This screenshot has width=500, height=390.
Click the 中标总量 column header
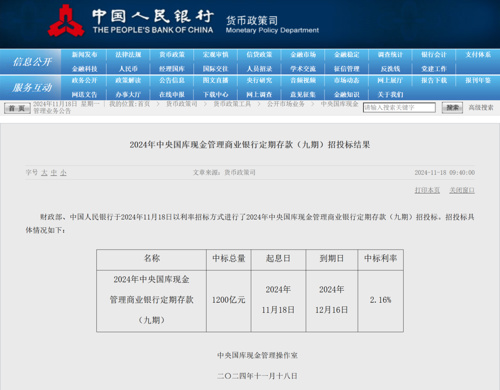tap(229, 259)
